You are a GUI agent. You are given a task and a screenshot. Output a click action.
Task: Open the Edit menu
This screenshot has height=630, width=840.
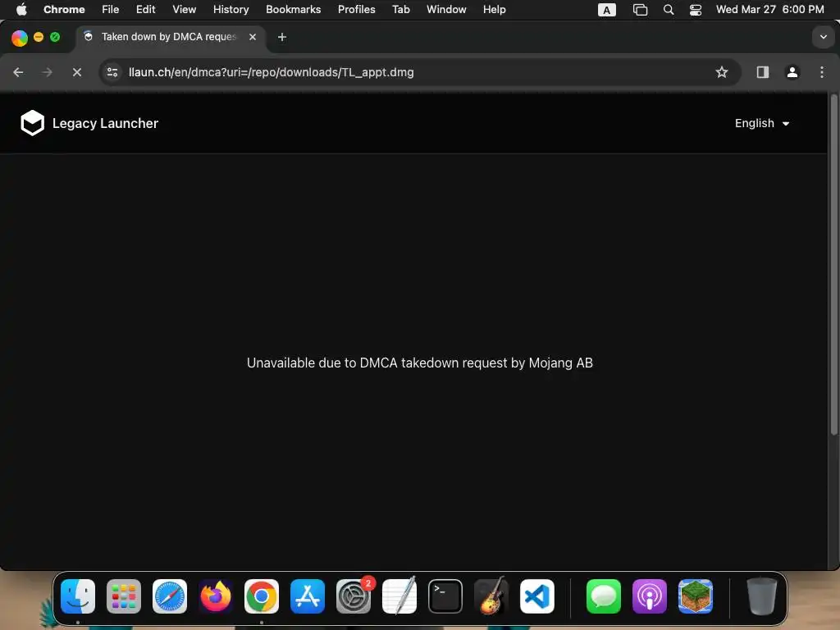[145, 10]
